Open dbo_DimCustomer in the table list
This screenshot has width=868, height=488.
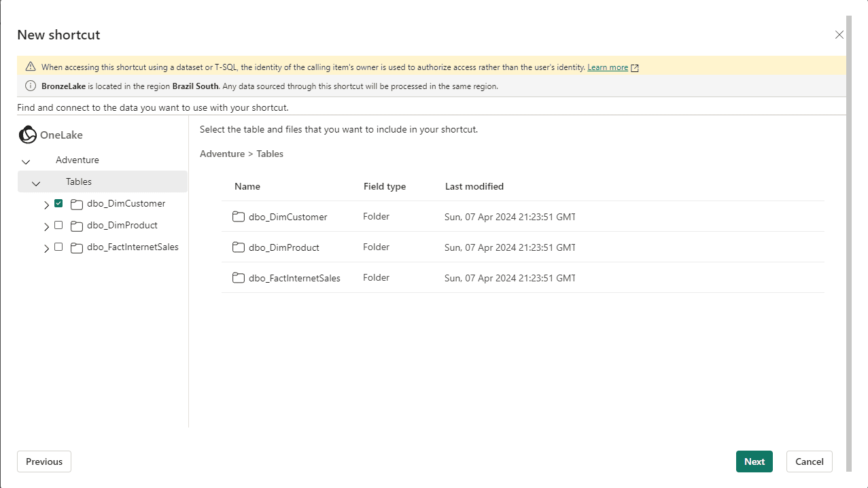[288, 217]
